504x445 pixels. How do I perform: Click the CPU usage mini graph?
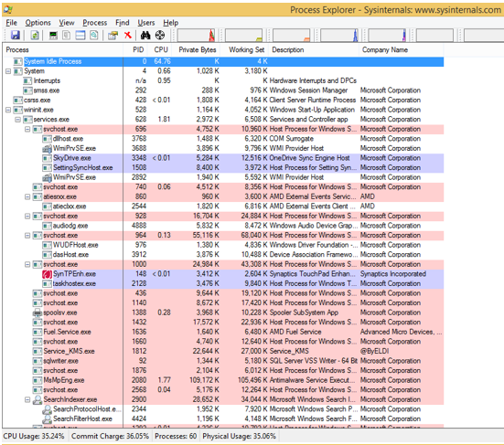[x=196, y=36]
